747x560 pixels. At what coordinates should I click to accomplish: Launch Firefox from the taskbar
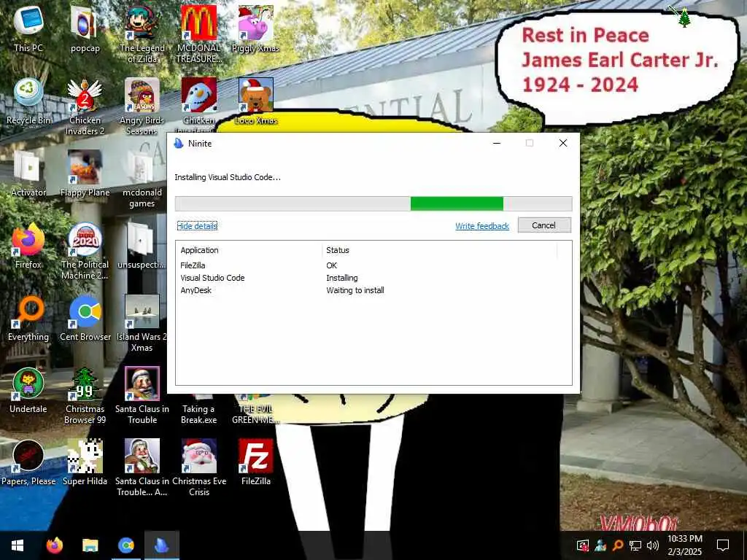point(54,545)
